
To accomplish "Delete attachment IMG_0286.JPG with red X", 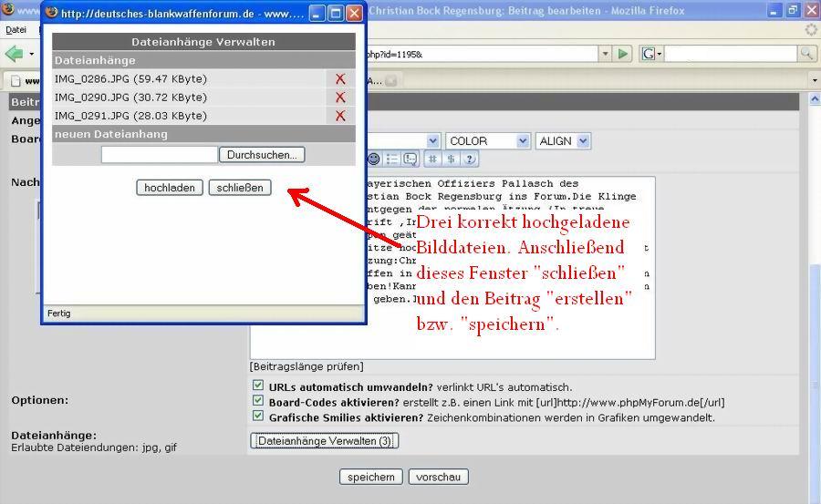I will tap(340, 79).
